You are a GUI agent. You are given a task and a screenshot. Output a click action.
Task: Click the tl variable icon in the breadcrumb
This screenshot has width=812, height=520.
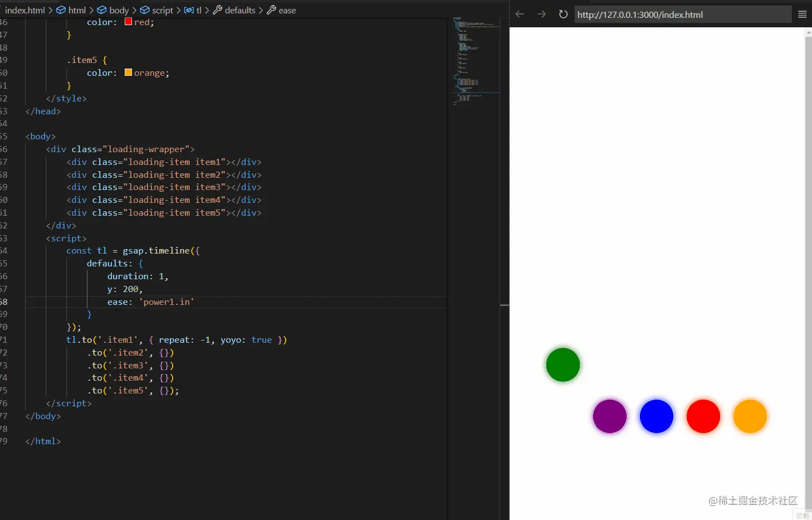(x=190, y=10)
